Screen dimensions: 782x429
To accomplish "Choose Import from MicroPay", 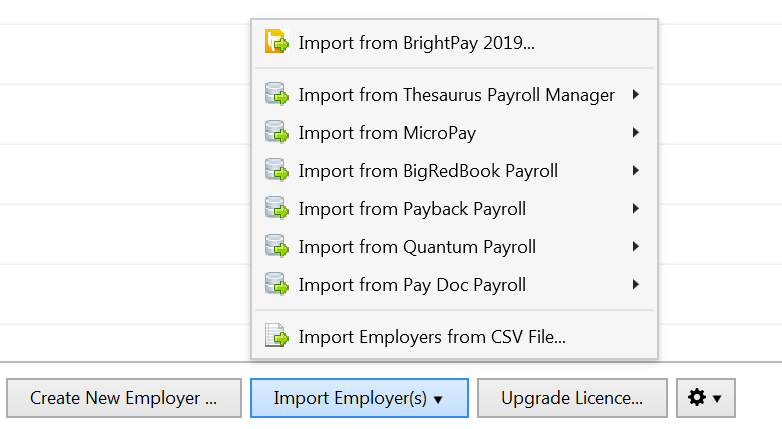I will coord(454,133).
